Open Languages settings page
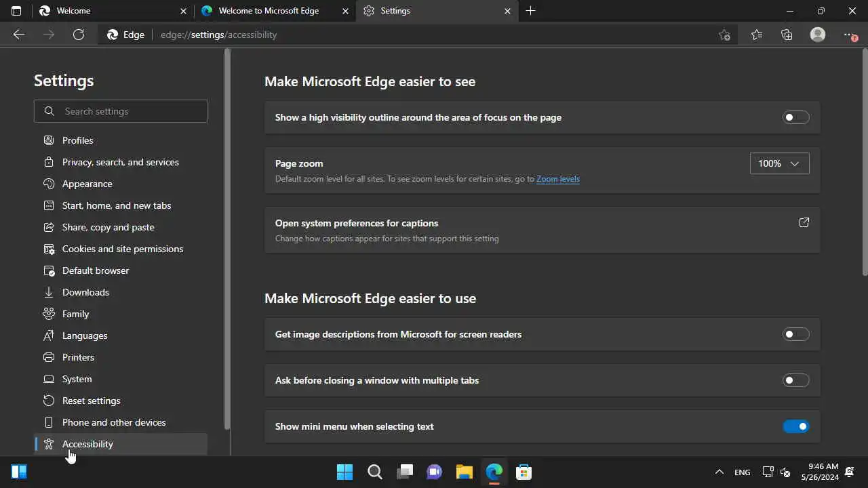 121,335
